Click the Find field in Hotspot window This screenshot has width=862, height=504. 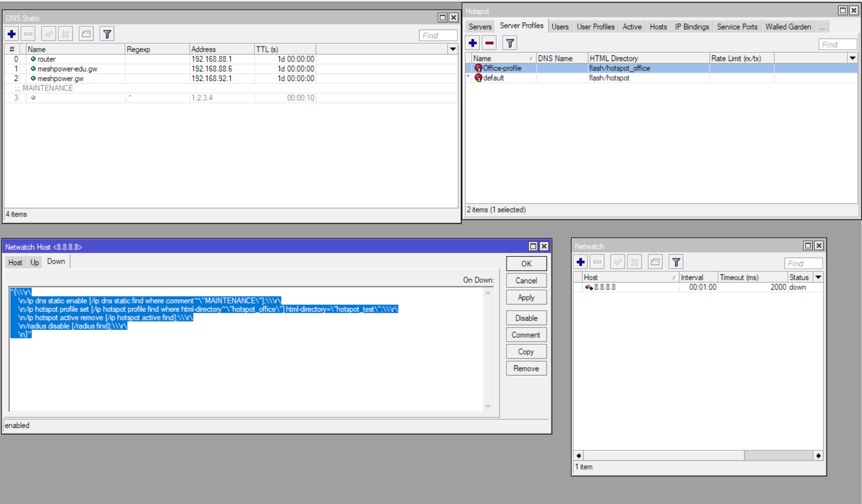point(838,44)
